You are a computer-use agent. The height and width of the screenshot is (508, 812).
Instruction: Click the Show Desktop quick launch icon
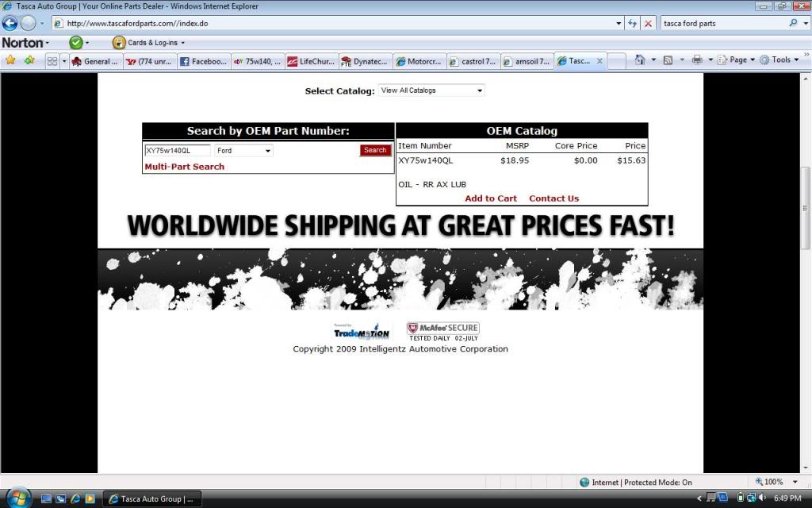point(46,498)
